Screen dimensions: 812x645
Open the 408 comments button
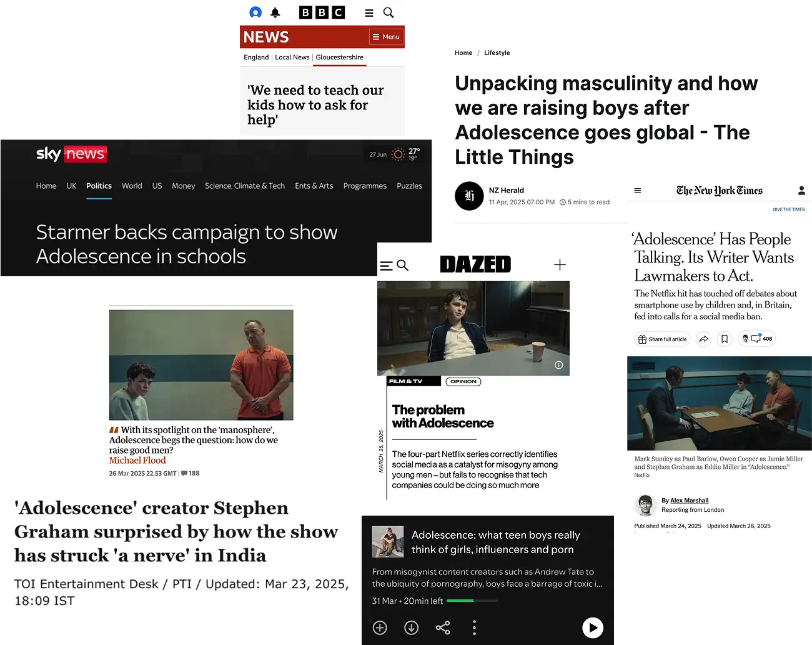point(757,339)
